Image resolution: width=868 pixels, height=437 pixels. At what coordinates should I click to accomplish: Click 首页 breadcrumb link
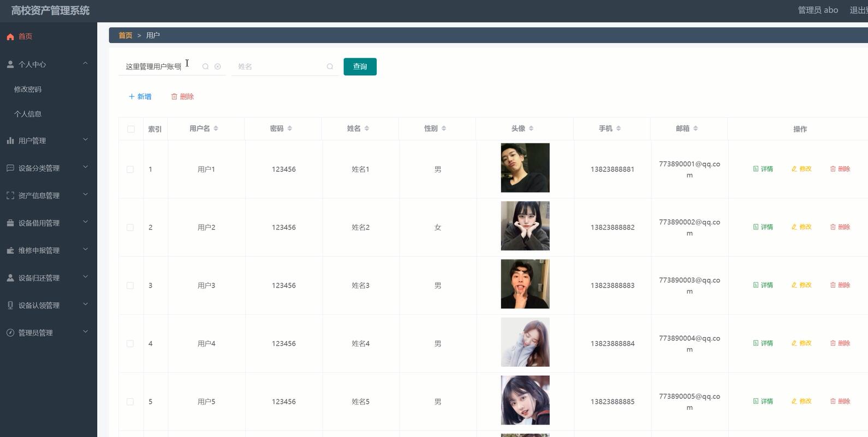126,35
